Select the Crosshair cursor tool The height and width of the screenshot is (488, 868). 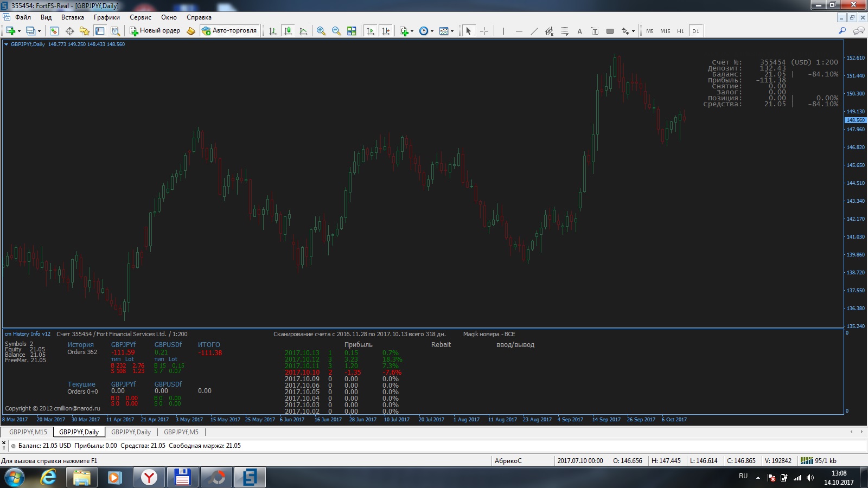pos(484,31)
